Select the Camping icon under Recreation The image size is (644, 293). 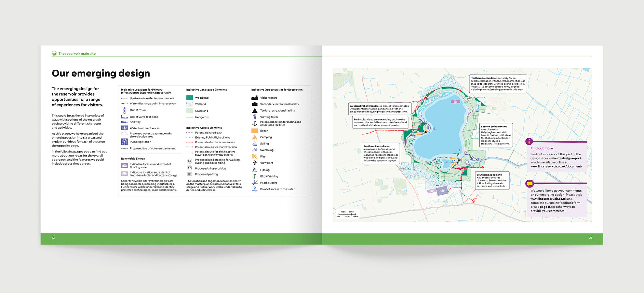click(x=254, y=137)
